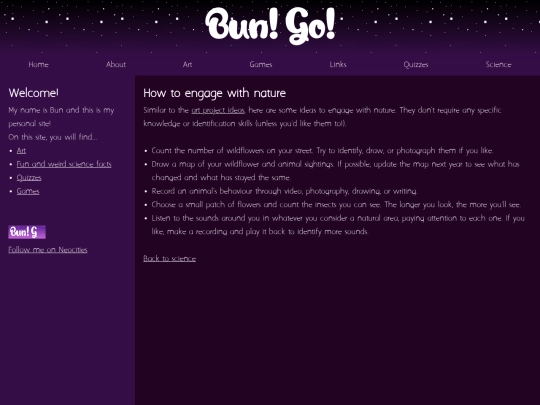Go Back to science page

click(169, 259)
